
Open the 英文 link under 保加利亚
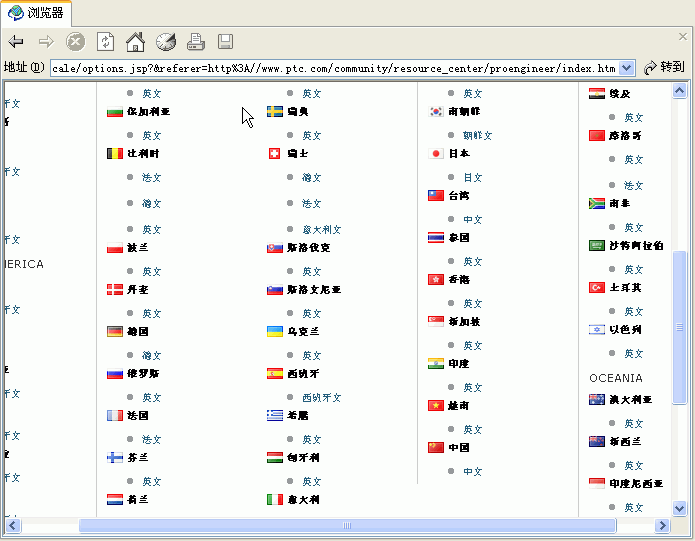152,136
